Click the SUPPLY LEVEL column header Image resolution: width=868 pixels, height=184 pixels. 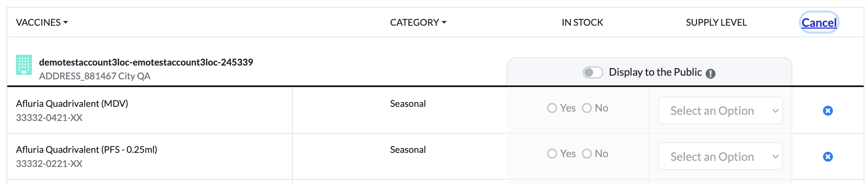[x=716, y=22]
